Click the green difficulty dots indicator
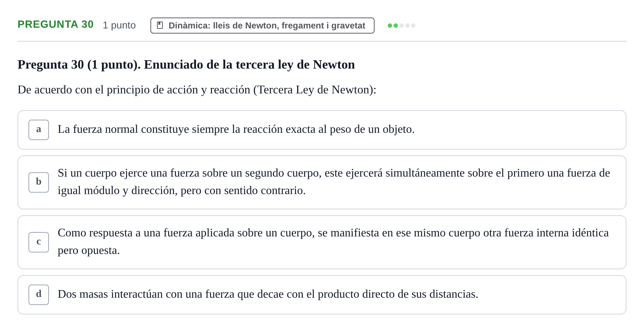 (402, 26)
